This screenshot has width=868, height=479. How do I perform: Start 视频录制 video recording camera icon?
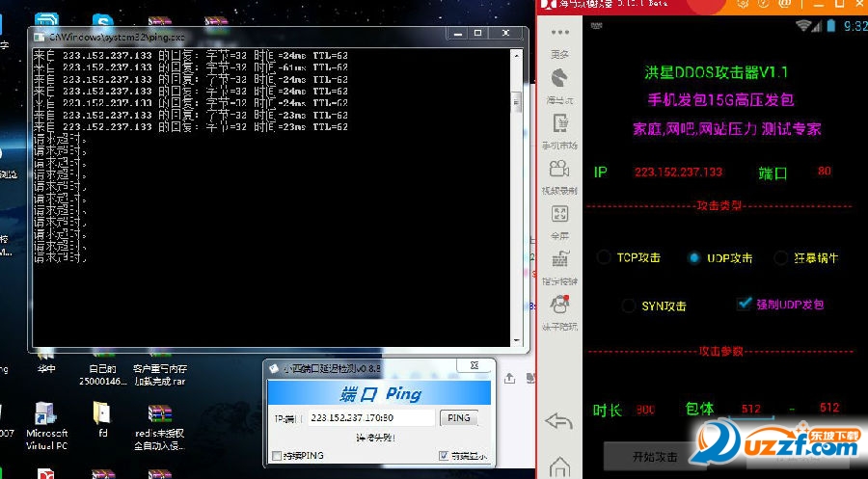click(559, 168)
